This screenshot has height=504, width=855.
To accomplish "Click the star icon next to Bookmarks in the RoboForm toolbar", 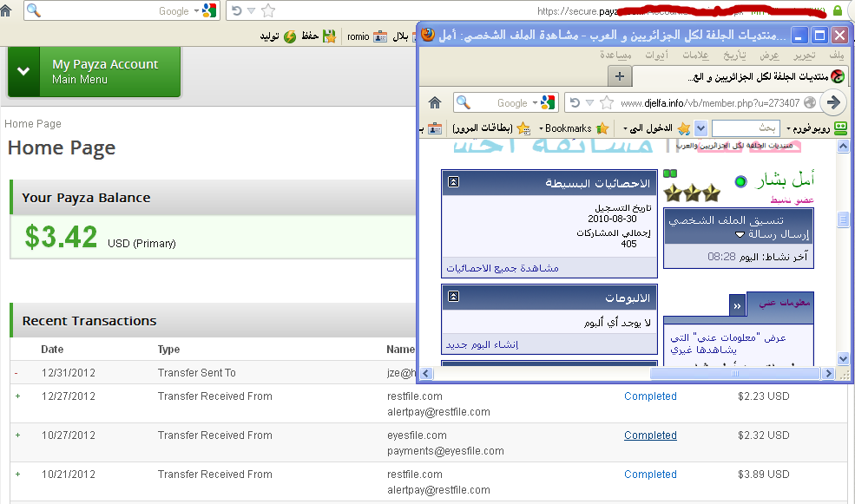I will (602, 128).
